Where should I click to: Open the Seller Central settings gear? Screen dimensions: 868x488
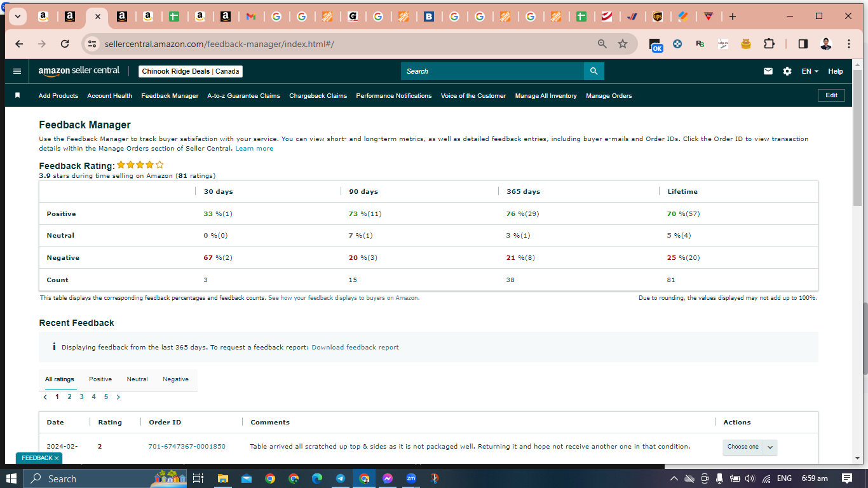[x=787, y=71]
